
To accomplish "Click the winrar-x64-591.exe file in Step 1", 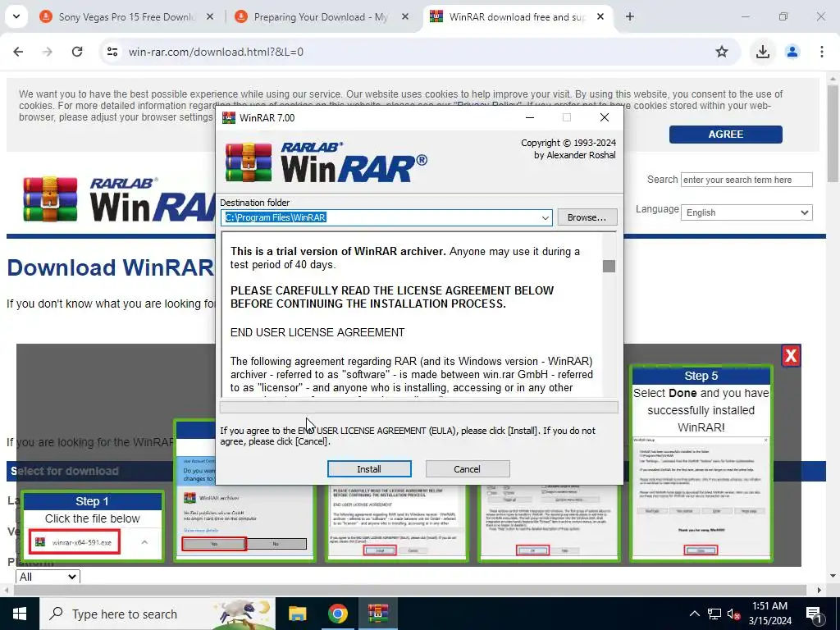I will coord(75,542).
